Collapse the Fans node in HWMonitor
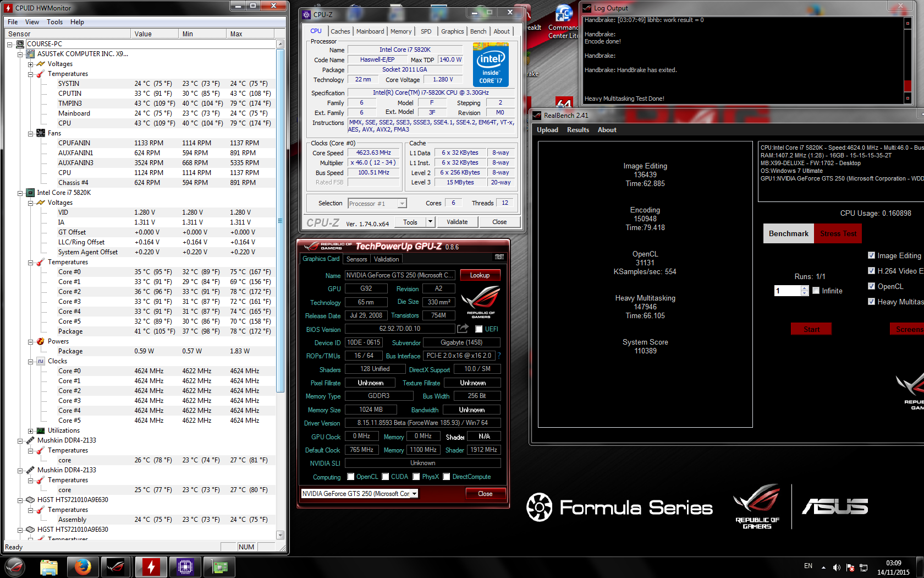This screenshot has height=578, width=924. coord(31,133)
